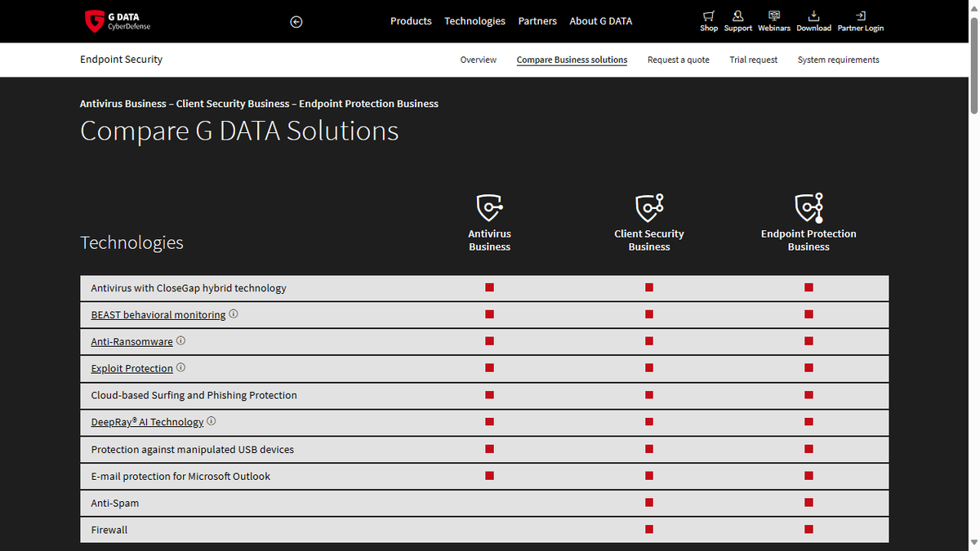Open the Products menu
Image resolution: width=980 pixels, height=551 pixels.
411,21
